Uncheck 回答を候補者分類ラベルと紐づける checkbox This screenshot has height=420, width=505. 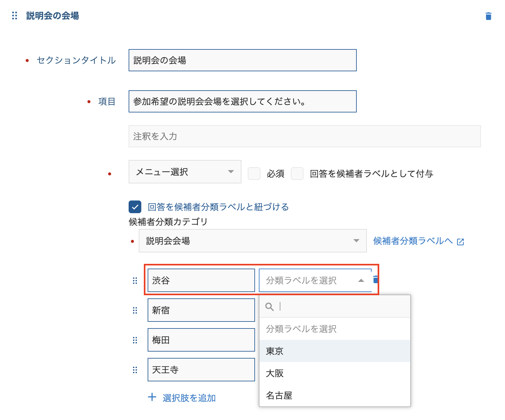pos(135,207)
